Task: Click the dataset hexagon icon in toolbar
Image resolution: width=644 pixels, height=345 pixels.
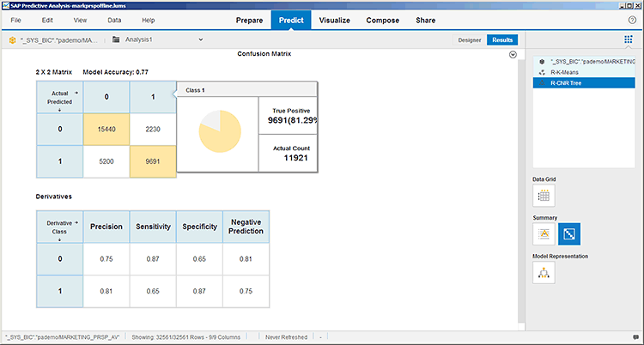Action: point(12,40)
